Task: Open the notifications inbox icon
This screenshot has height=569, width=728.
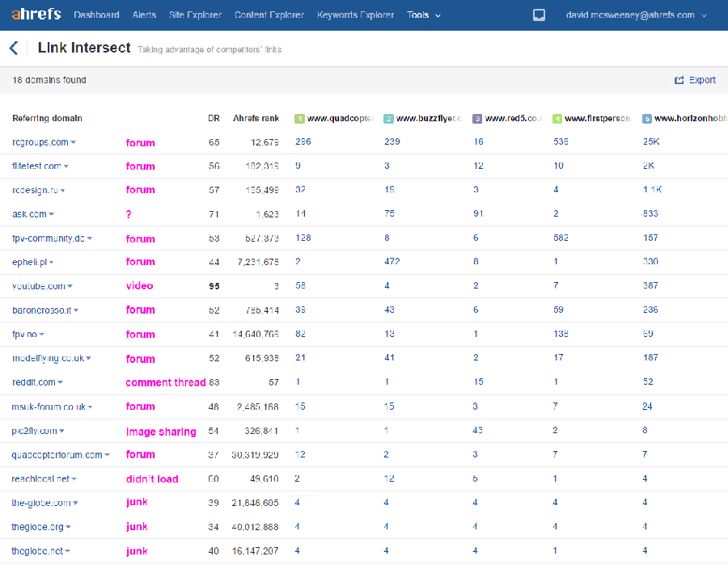Action: [539, 15]
